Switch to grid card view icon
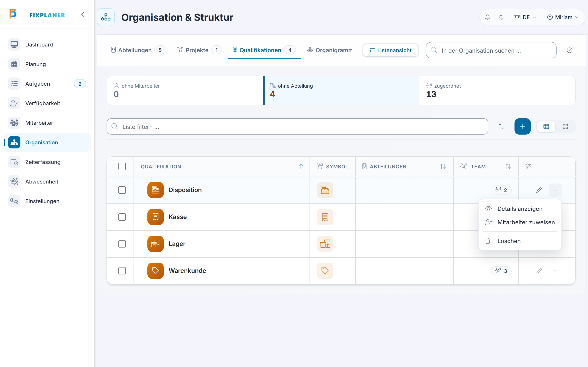 pyautogui.click(x=565, y=126)
